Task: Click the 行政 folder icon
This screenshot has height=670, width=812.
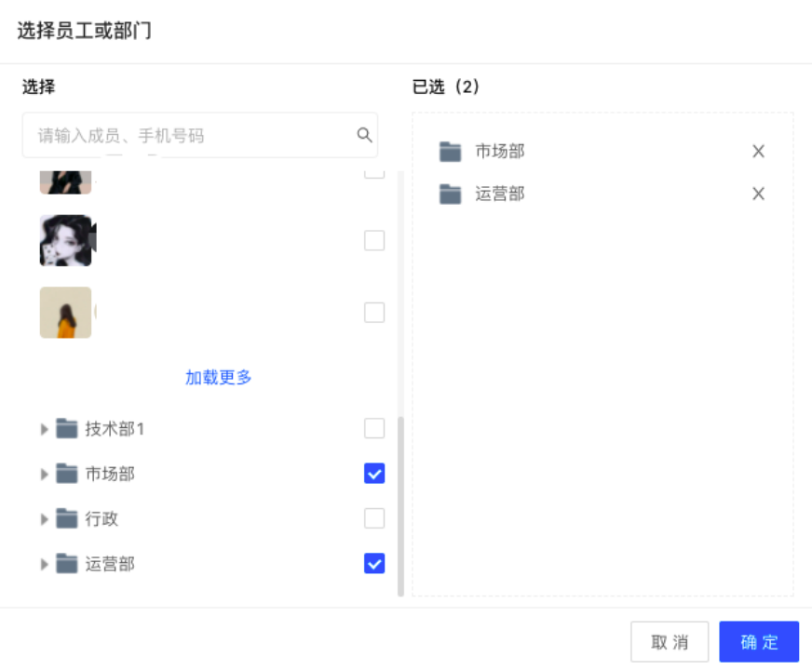Action: (66, 518)
